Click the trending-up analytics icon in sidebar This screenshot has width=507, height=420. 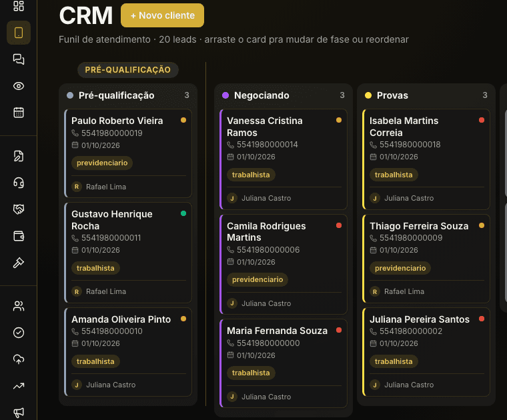tap(19, 386)
